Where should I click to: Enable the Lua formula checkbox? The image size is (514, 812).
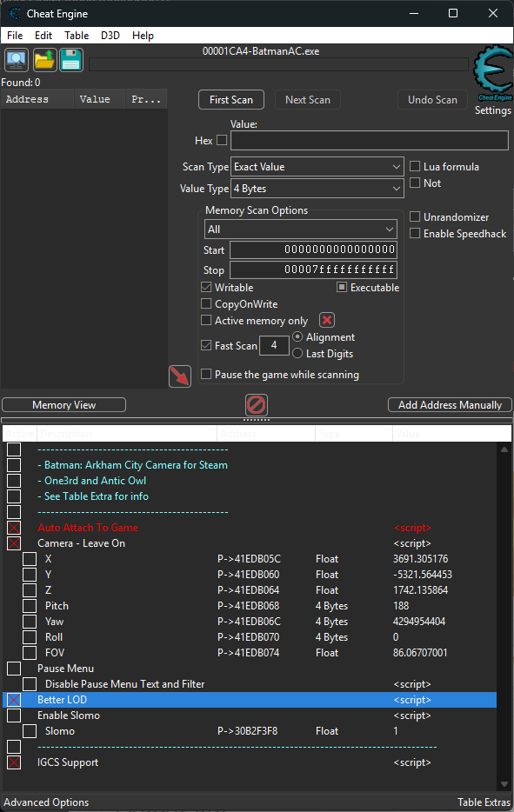click(x=415, y=166)
